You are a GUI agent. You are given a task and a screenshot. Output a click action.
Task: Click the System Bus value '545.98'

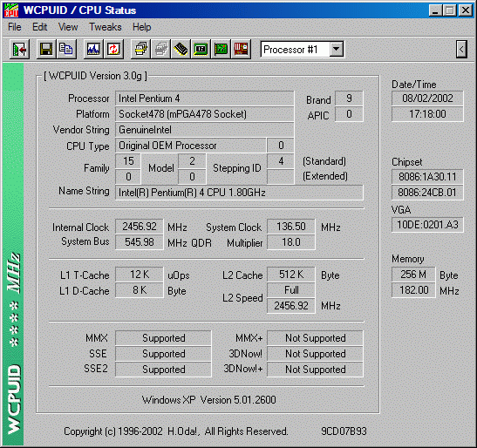140,242
